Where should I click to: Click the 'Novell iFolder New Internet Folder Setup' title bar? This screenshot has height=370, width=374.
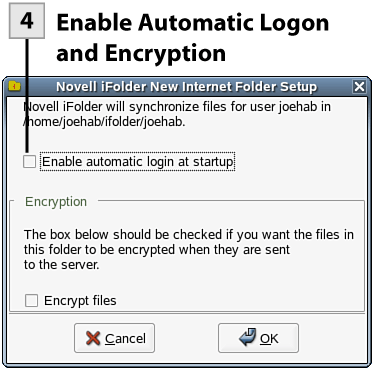pyautogui.click(x=187, y=87)
